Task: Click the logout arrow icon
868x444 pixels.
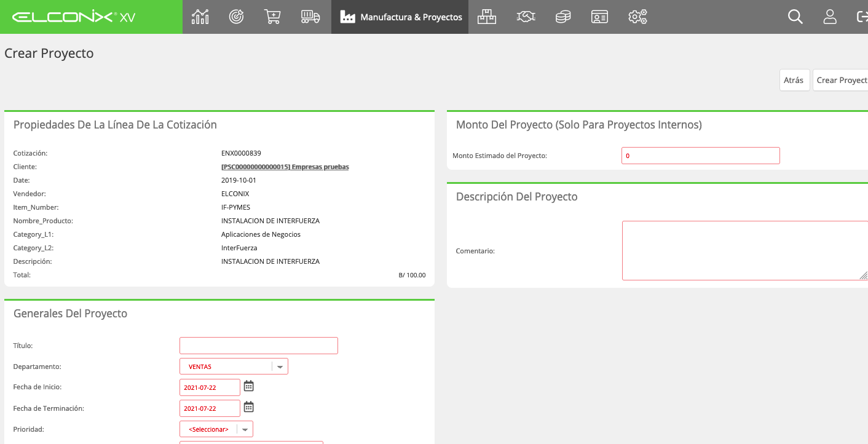Action: click(x=862, y=17)
